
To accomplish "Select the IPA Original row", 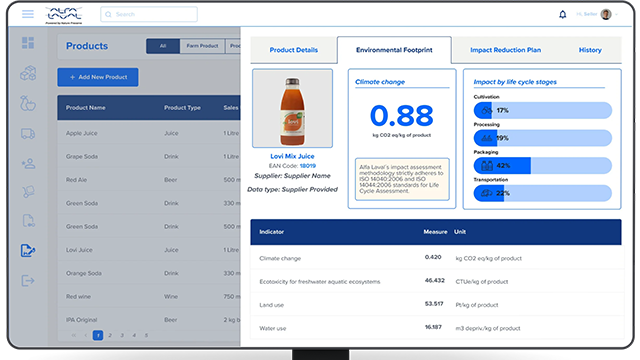I will (149, 320).
